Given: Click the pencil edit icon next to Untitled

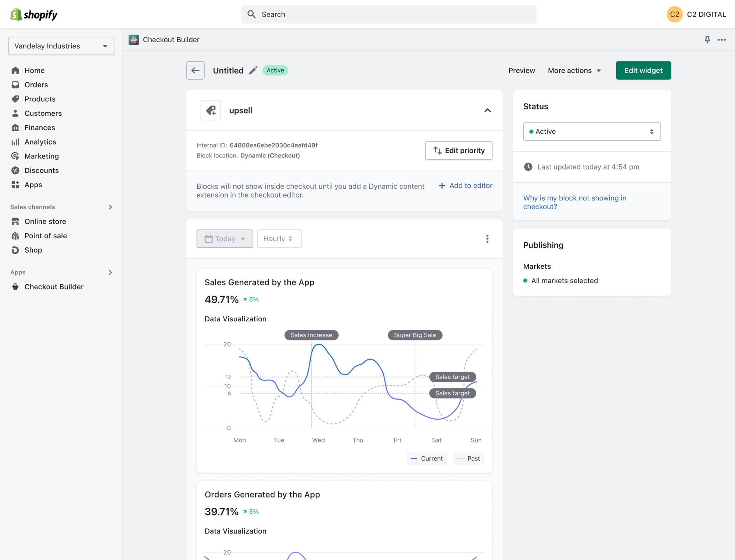Looking at the screenshot, I should (253, 70).
